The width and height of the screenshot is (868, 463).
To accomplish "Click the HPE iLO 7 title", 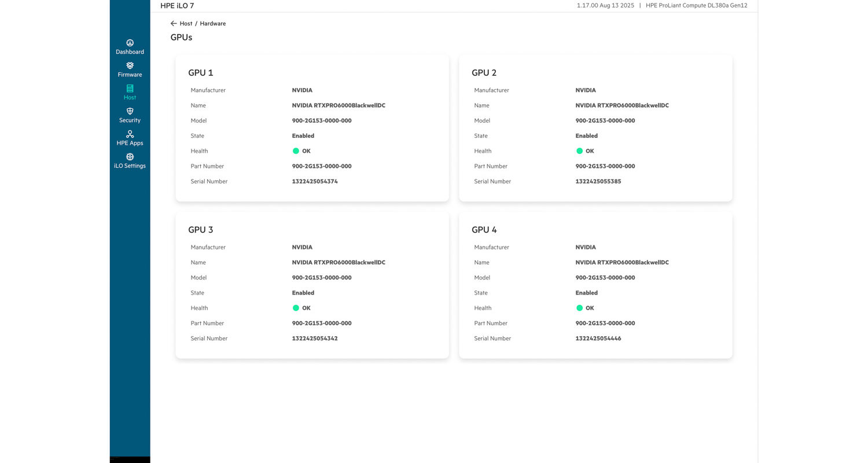I will (x=177, y=6).
